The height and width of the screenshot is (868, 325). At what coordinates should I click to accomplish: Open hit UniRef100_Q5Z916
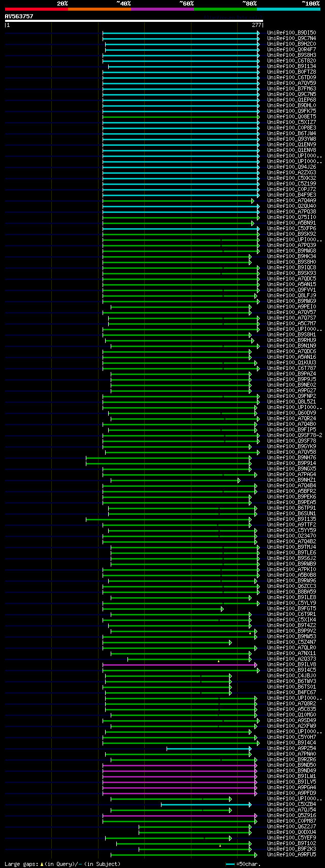[291, 816]
